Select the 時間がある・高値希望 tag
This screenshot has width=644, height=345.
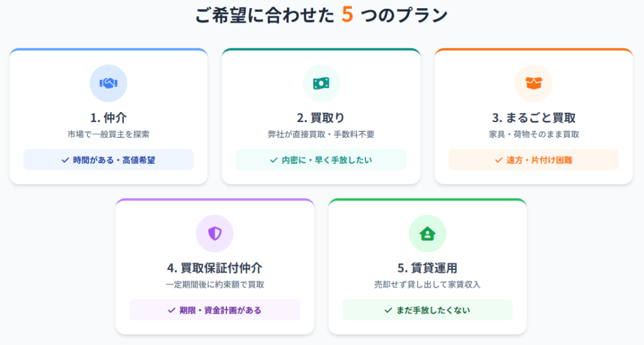[x=108, y=160]
